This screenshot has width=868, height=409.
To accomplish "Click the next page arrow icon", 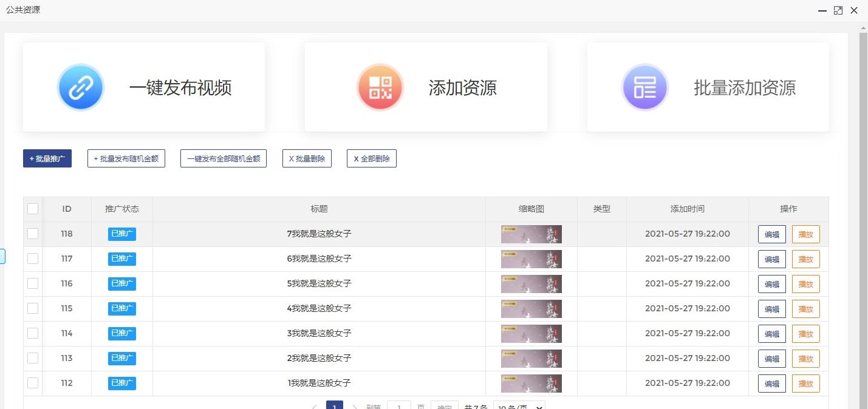I will pyautogui.click(x=355, y=407).
